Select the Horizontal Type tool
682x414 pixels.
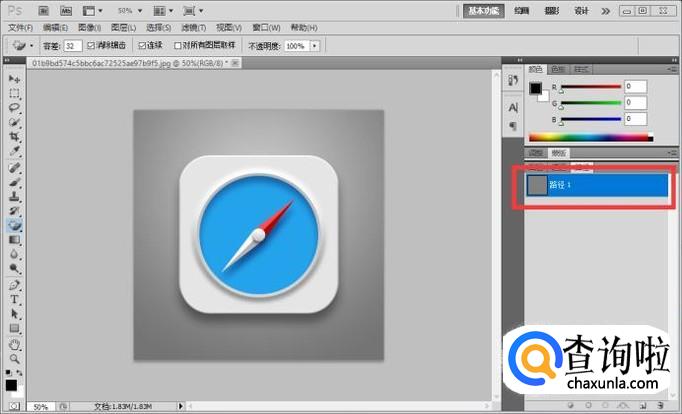click(x=14, y=300)
